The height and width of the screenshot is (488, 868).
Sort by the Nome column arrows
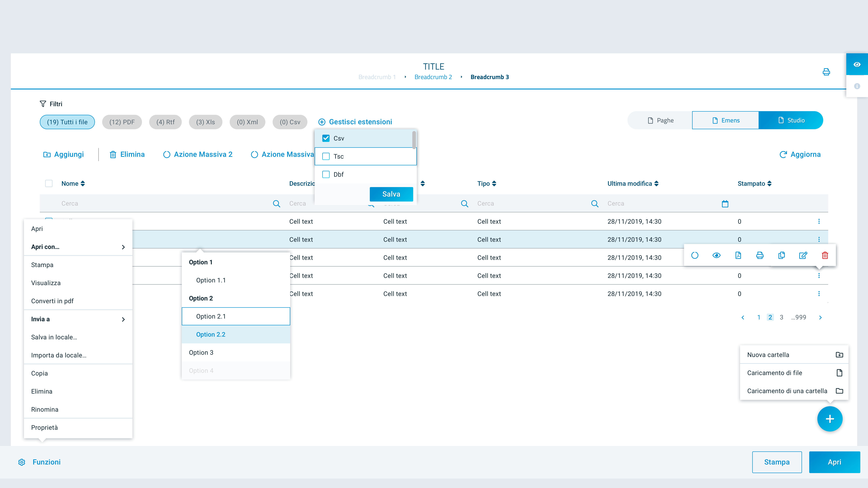83,184
